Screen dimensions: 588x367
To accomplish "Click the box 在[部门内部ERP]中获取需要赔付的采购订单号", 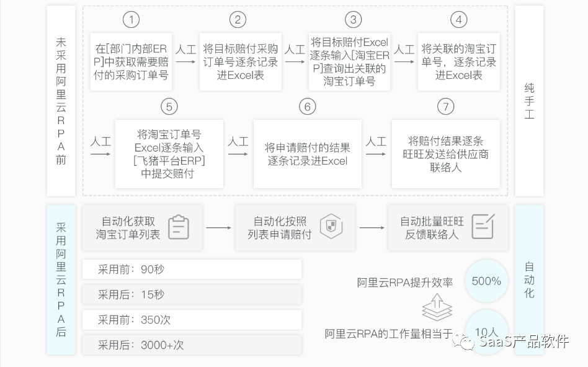I will (x=131, y=62).
